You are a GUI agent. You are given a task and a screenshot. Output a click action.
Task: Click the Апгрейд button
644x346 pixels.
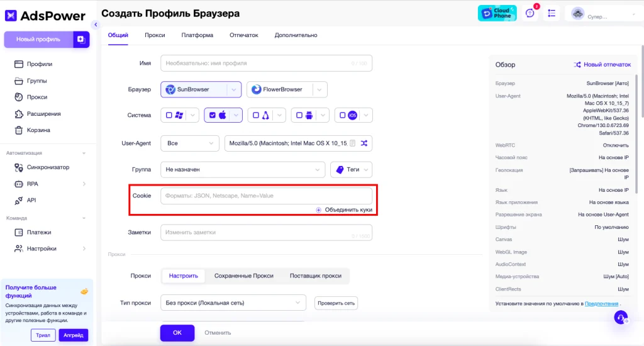73,335
